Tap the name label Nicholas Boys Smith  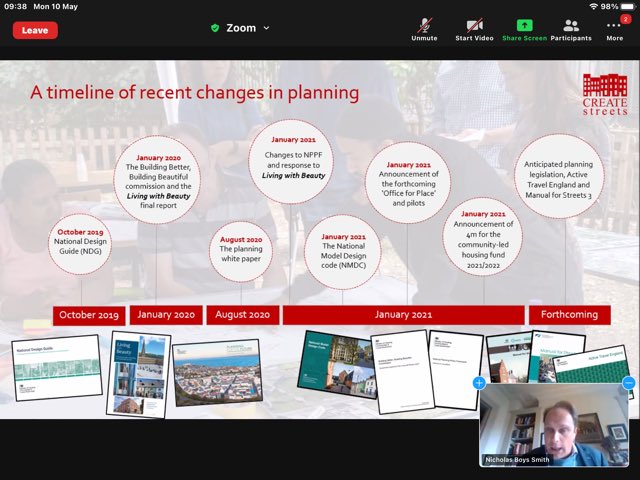[517, 460]
